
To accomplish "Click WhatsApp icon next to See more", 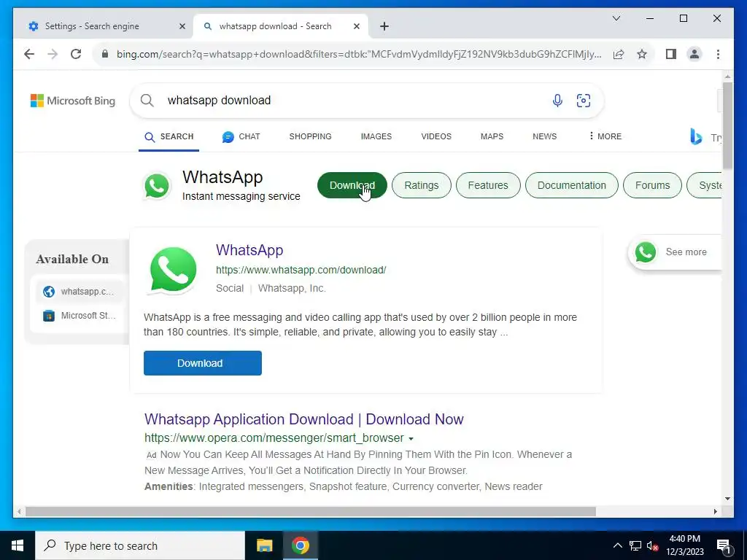I will pyautogui.click(x=645, y=252).
